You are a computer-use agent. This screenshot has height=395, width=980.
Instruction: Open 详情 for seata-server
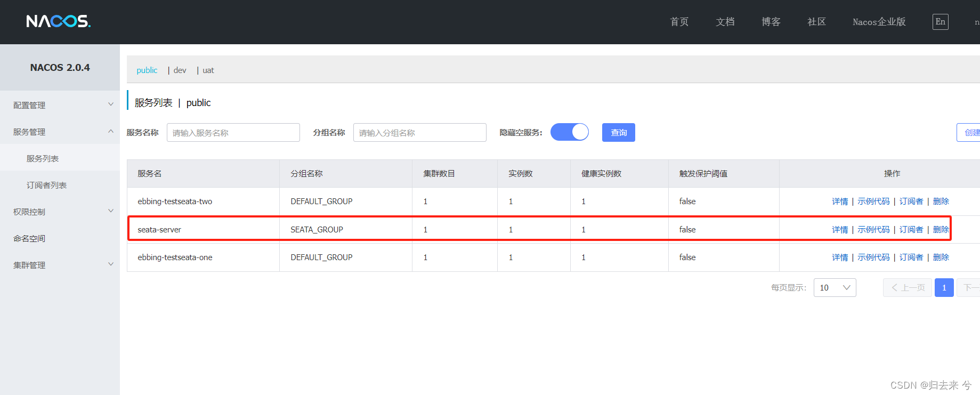point(840,230)
